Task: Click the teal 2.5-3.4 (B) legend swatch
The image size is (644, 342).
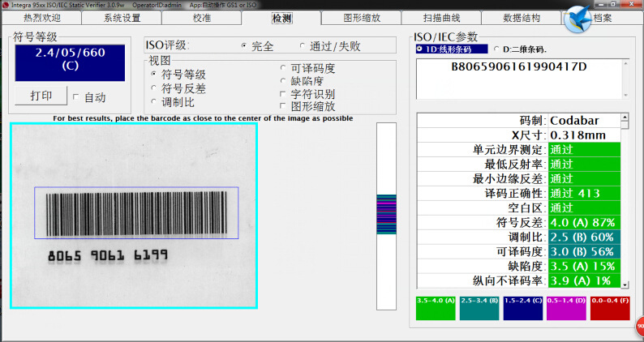Action: 479,308
